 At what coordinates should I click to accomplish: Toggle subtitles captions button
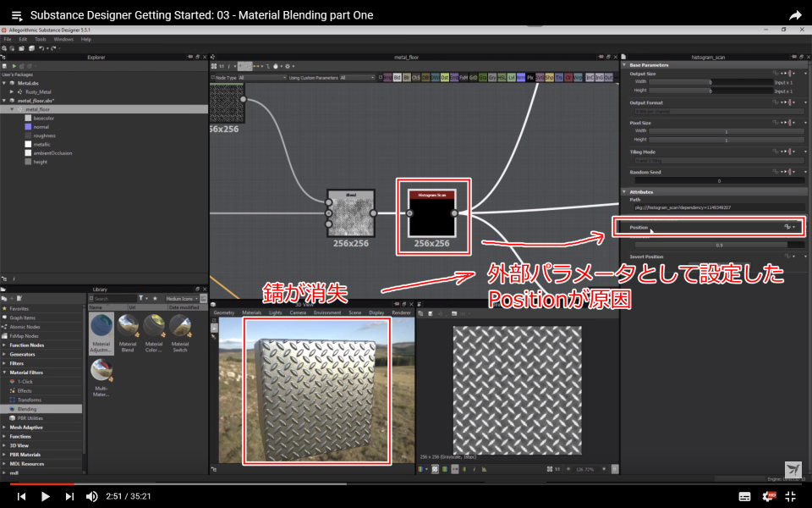click(744, 497)
